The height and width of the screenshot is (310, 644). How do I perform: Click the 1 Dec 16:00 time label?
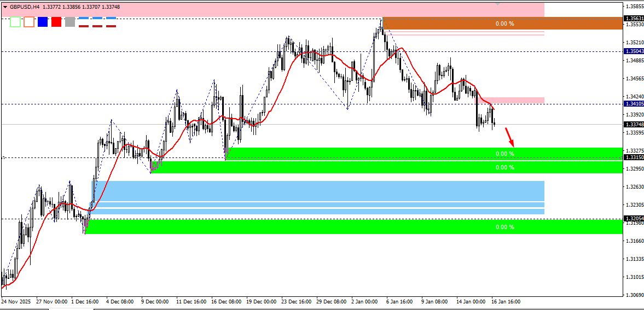click(85, 301)
